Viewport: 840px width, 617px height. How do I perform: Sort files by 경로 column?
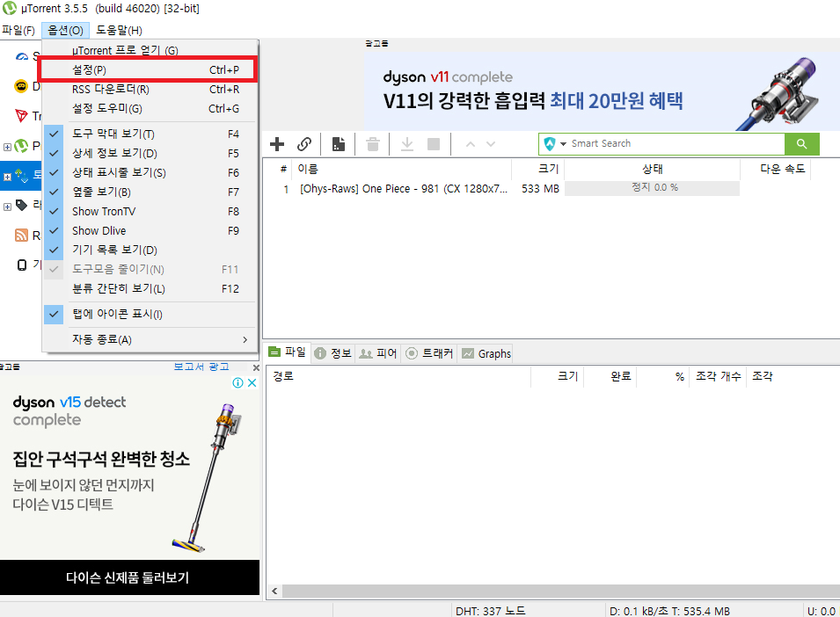(398, 376)
